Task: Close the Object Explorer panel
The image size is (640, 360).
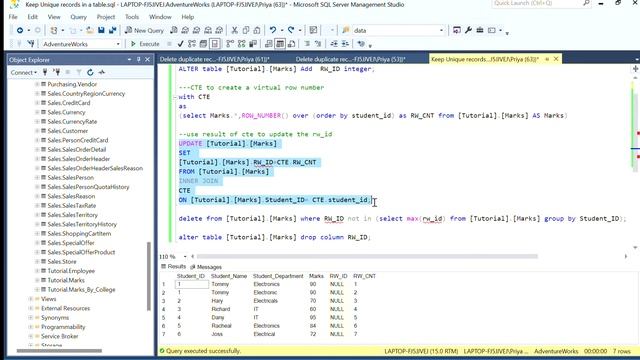Action: coord(147,60)
